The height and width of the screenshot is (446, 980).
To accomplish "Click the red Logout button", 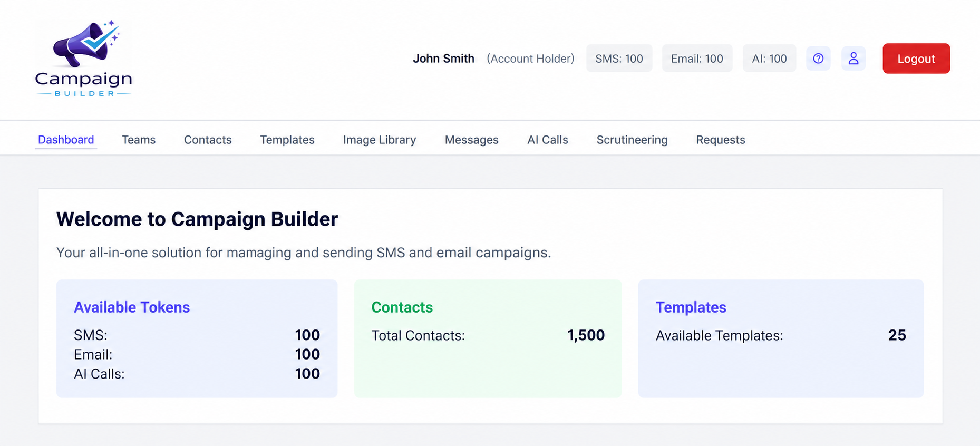I will pyautogui.click(x=916, y=59).
